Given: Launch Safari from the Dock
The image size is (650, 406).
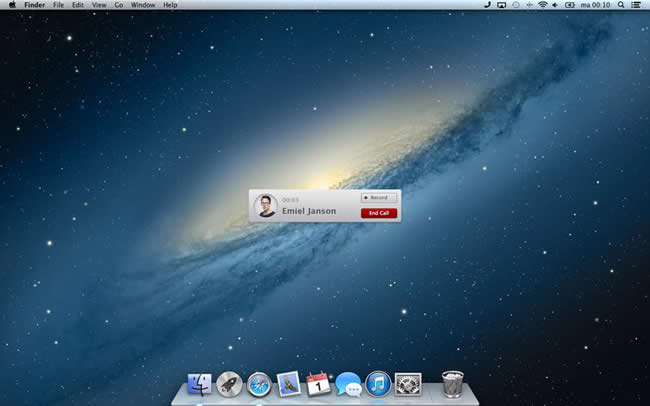Looking at the screenshot, I should (259, 384).
